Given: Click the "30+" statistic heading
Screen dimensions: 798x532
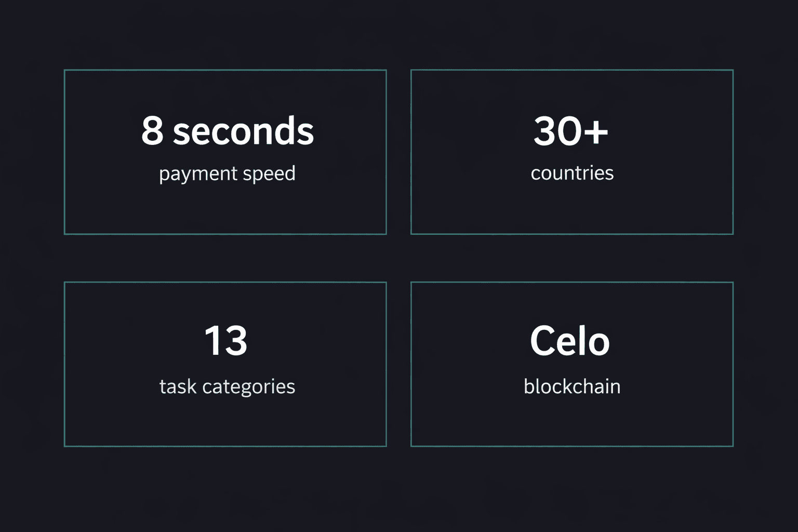Looking at the screenshot, I should [571, 130].
